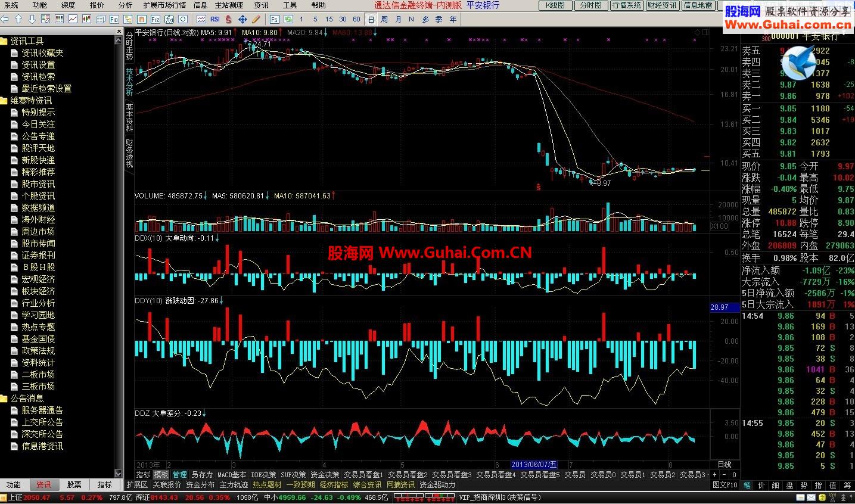This screenshot has width=855, height=504.
Task: Select the 财务透视 vertical tab
Action: 129,153
